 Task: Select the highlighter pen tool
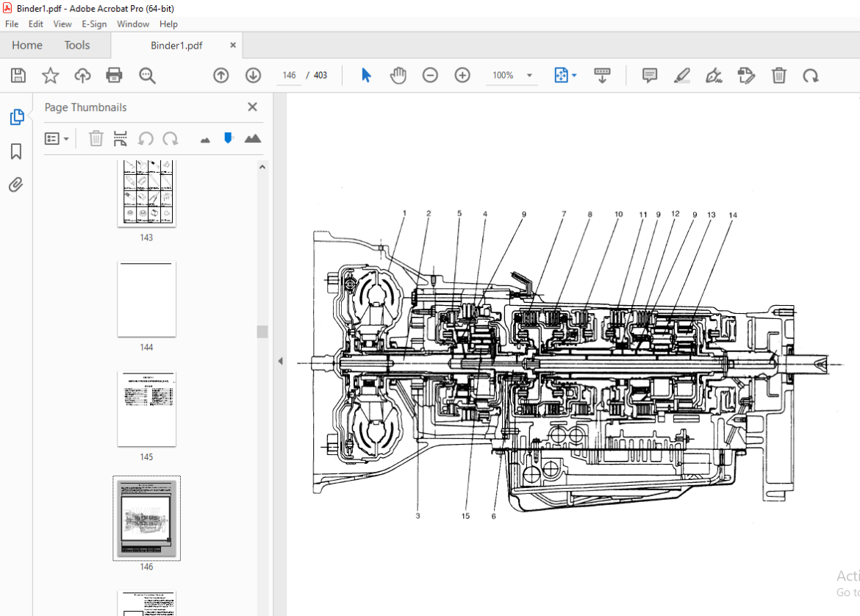click(681, 75)
